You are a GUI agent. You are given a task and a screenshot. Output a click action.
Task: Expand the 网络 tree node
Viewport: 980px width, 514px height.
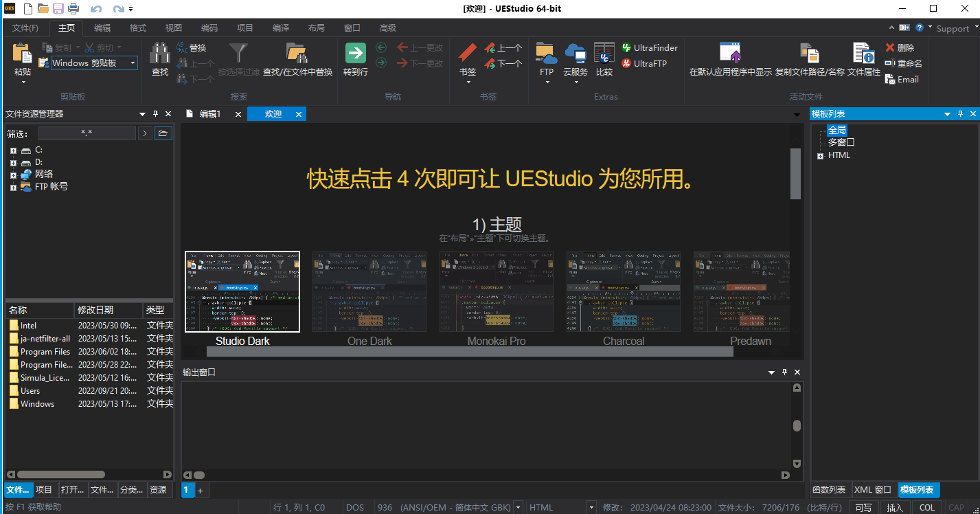pyautogui.click(x=12, y=175)
